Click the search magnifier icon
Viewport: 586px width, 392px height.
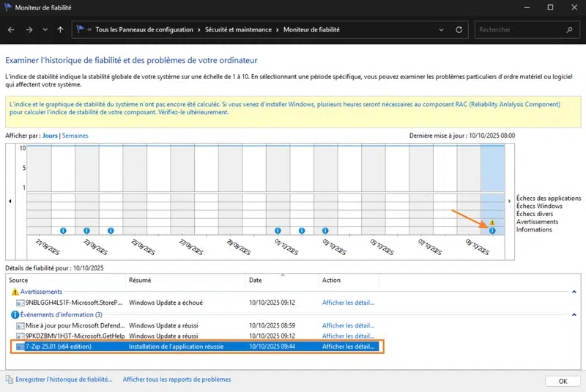click(x=570, y=30)
